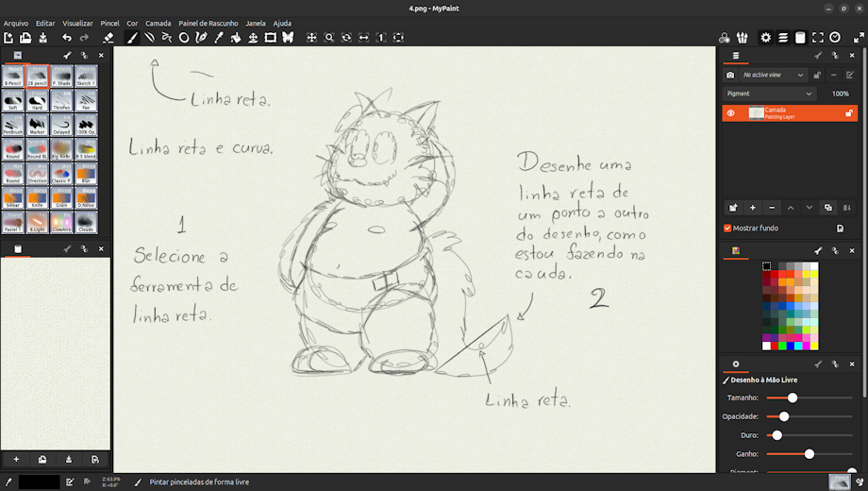The height and width of the screenshot is (491, 868).
Task: Toggle the lock on Camada layer
Action: (x=849, y=113)
